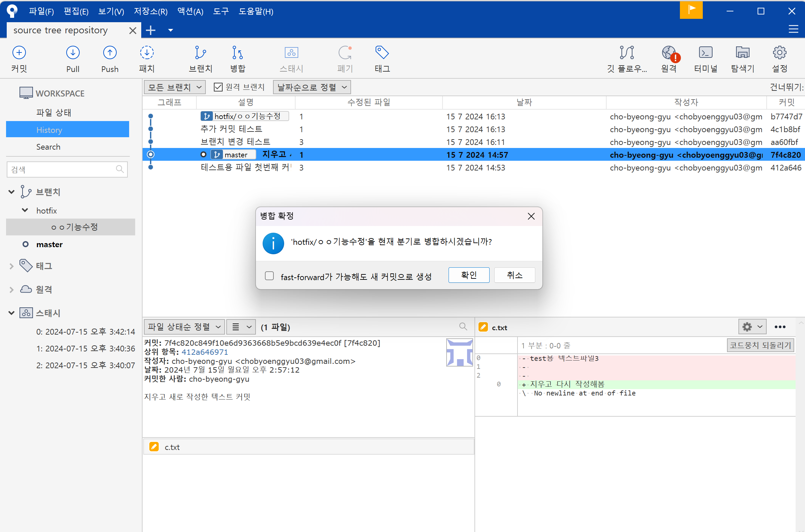805x532 pixels.
Task: Select the 브랜치 변경 테스트 commit row
Action: [473, 142]
